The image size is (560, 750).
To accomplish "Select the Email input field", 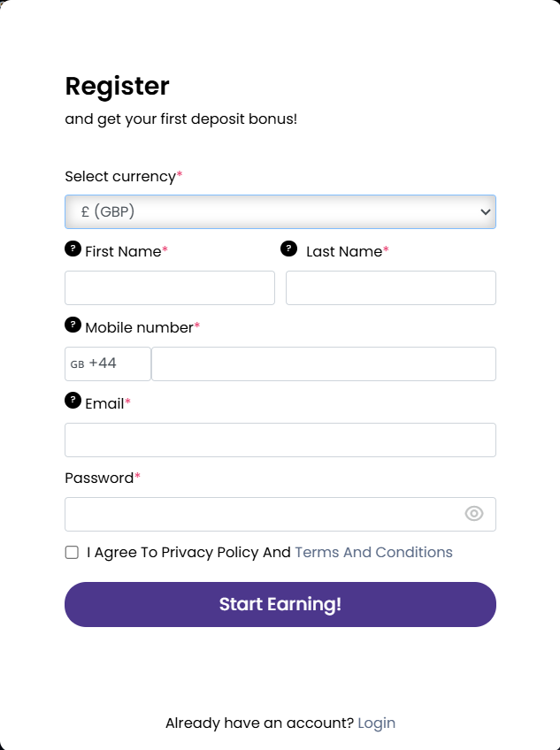I will coord(280,440).
